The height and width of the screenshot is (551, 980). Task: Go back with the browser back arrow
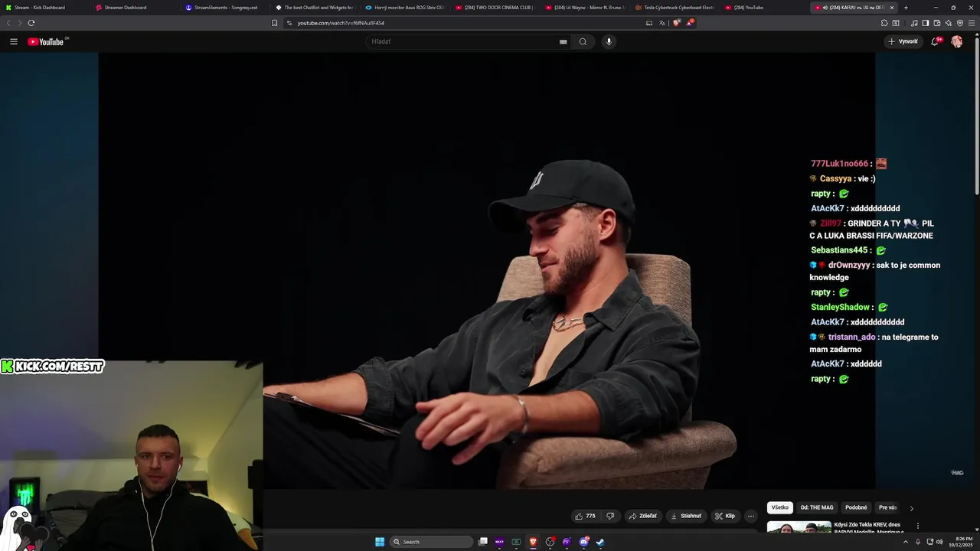click(8, 23)
